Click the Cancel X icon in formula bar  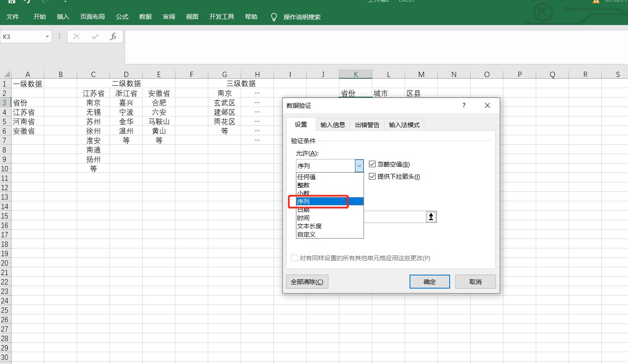pyautogui.click(x=76, y=36)
